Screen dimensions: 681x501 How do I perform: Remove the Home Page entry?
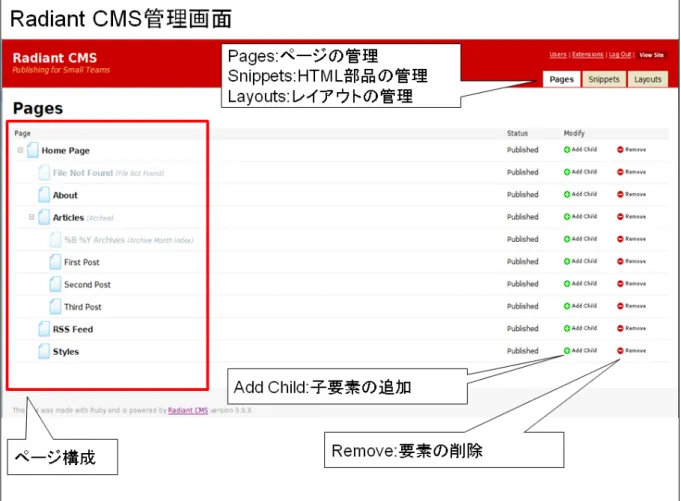click(631, 150)
